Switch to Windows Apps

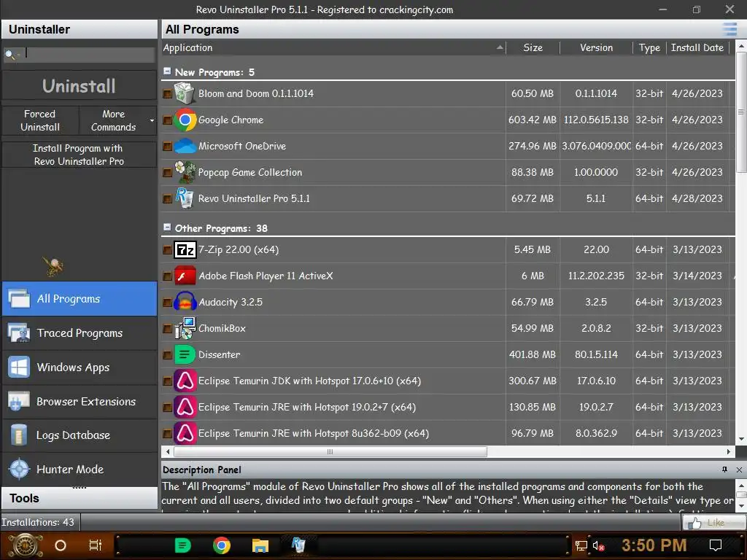[80, 367]
